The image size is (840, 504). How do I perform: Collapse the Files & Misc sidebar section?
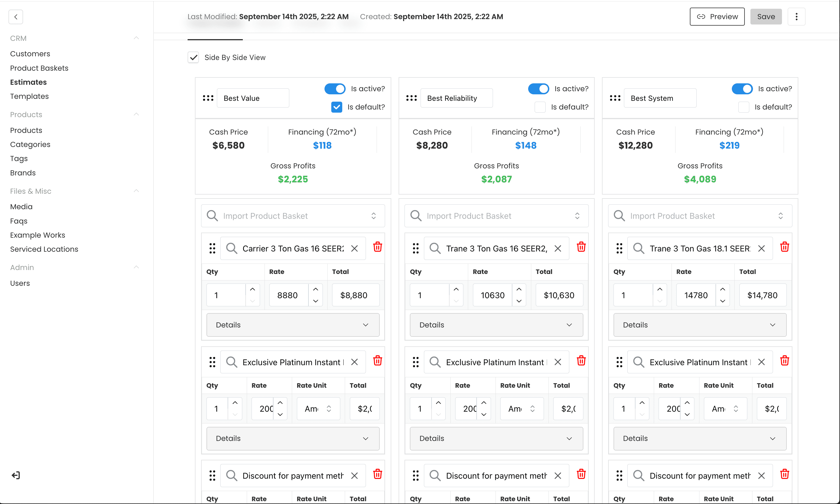pos(136,191)
